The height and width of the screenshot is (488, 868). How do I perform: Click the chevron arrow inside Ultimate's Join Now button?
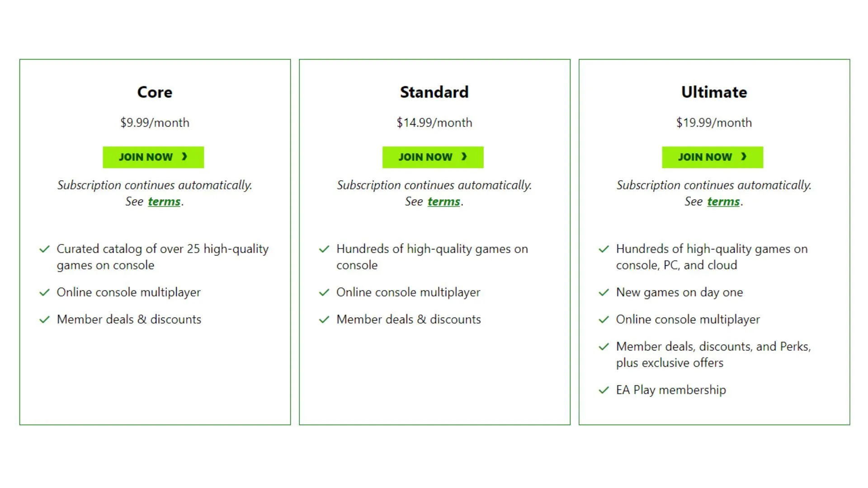[x=743, y=157]
